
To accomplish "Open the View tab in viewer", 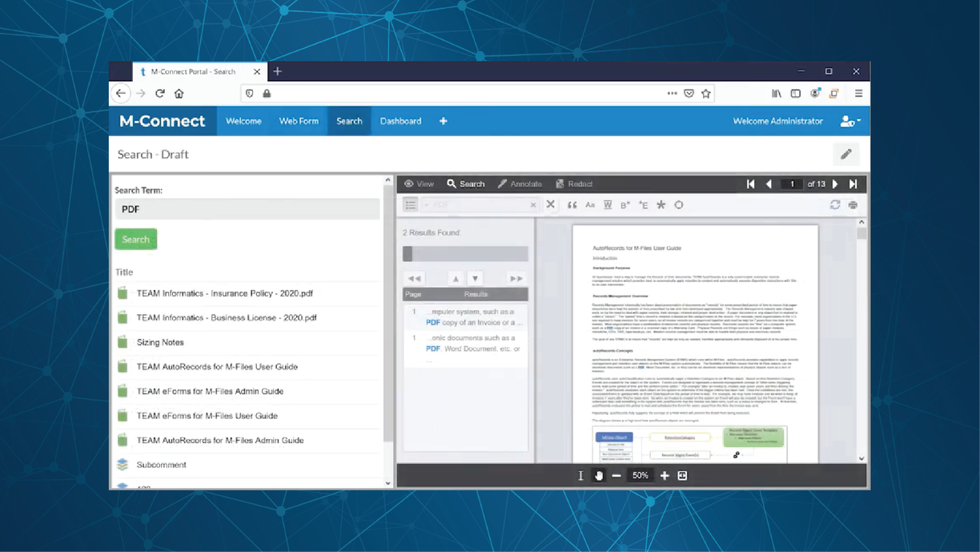I will 419,184.
